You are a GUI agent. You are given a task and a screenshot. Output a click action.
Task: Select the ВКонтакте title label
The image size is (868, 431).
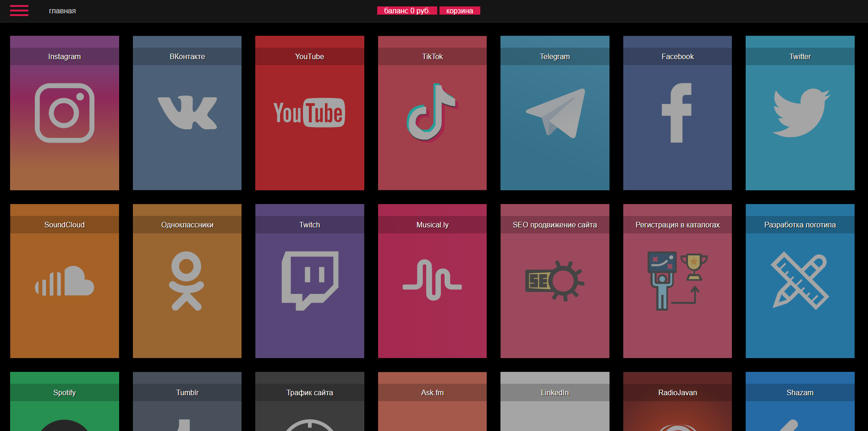click(187, 56)
